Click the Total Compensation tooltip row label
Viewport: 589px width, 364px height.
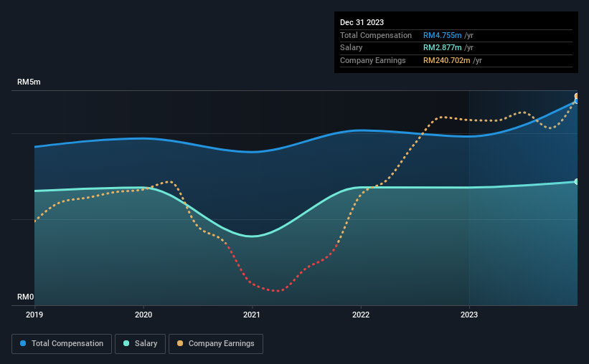[x=376, y=35]
